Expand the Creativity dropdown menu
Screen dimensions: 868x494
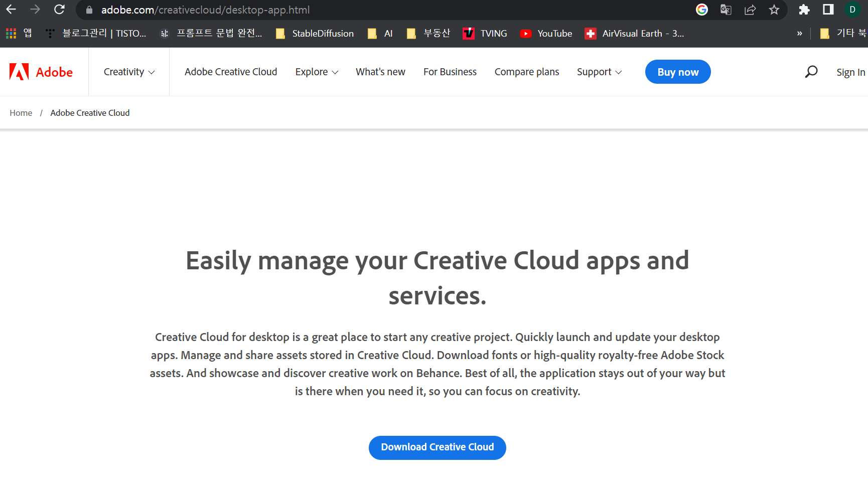click(129, 72)
